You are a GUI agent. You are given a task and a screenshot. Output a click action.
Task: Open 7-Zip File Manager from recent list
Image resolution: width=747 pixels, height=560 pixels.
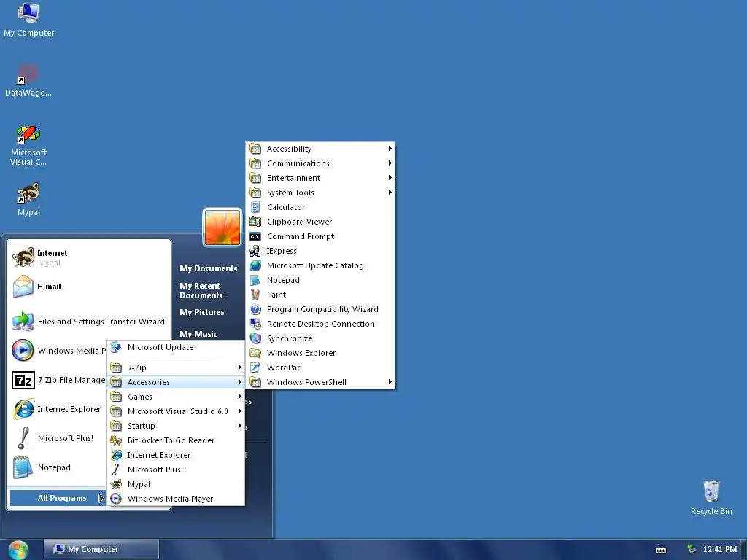[58, 380]
